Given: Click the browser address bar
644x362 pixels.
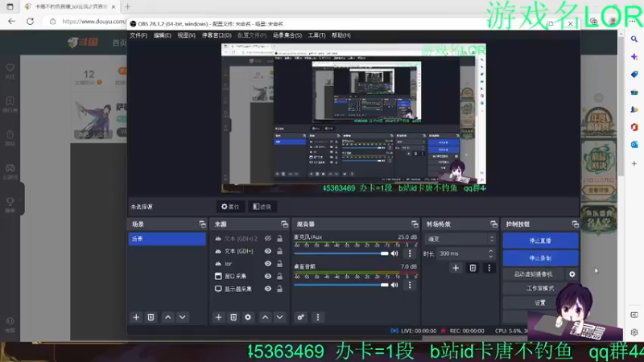Looking at the screenshot, I should [x=93, y=22].
